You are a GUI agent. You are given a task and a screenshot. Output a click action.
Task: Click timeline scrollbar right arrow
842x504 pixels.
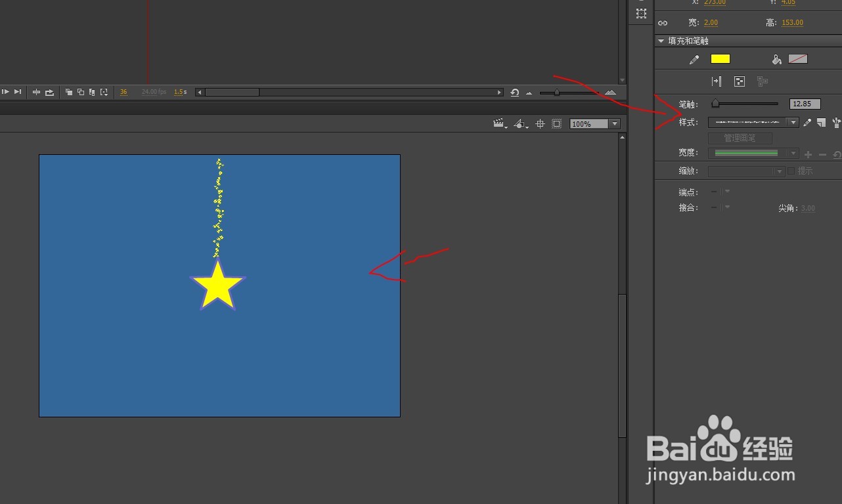coord(500,93)
